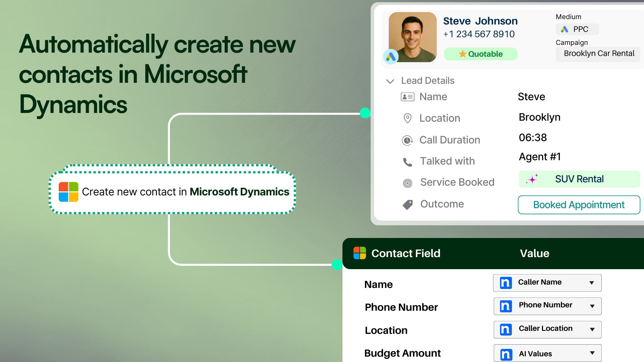Click Steve Johnson's profile photo
The height and width of the screenshot is (362, 644).
tap(413, 37)
